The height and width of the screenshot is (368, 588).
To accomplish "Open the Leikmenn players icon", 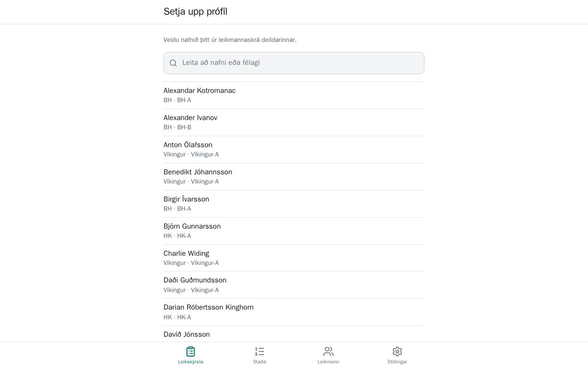I will [x=328, y=351].
